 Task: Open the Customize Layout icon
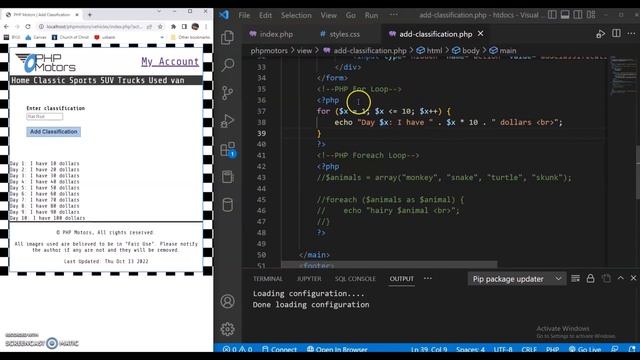click(x=591, y=15)
